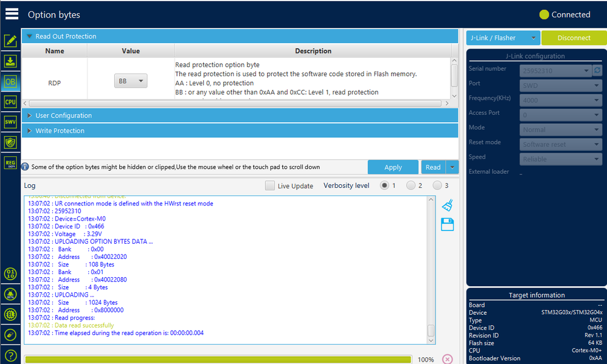The image size is (607, 364).
Task: Click the option bytes horizontal scrollbar
Action: 235,103
